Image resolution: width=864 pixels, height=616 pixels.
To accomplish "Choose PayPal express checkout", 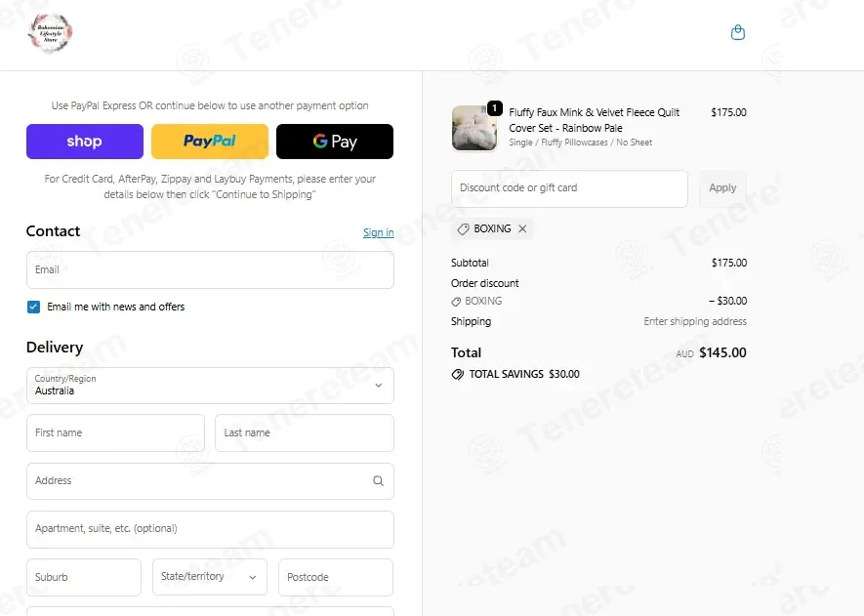I will tap(210, 142).
